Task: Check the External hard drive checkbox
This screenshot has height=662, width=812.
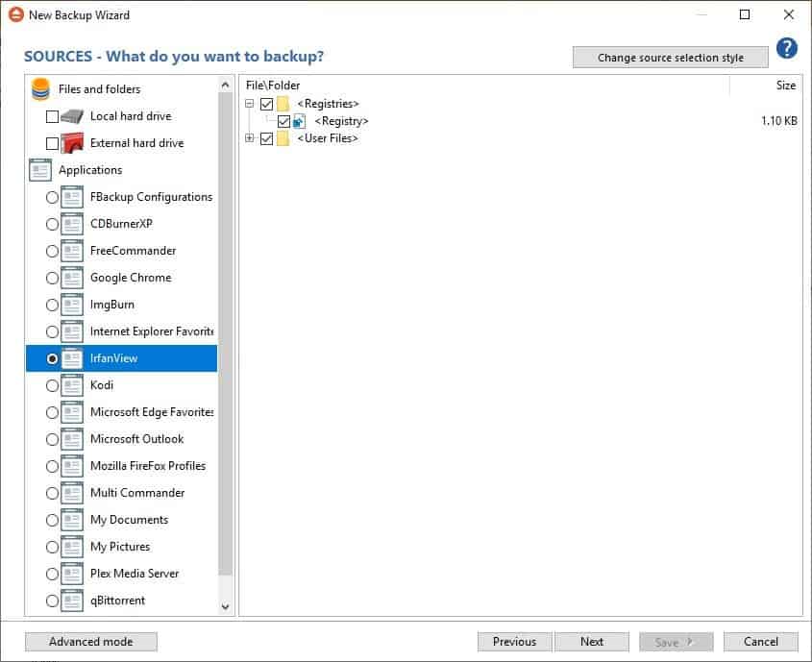Action: (52, 143)
